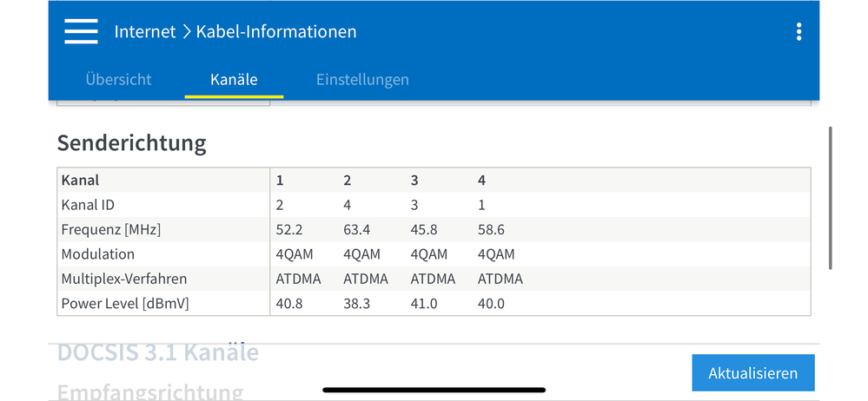The height and width of the screenshot is (401, 868).
Task: Click the Kabel-Informationen page title
Action: 276,32
